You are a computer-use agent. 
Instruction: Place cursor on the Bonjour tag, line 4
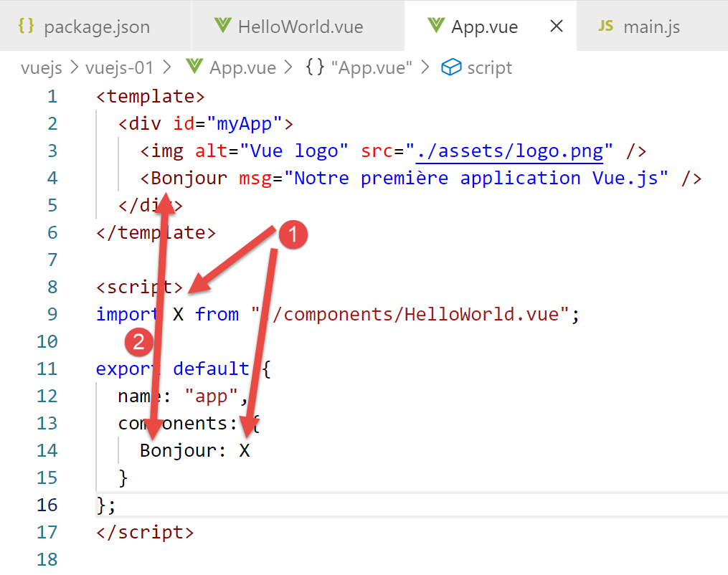pyautogui.click(x=189, y=179)
